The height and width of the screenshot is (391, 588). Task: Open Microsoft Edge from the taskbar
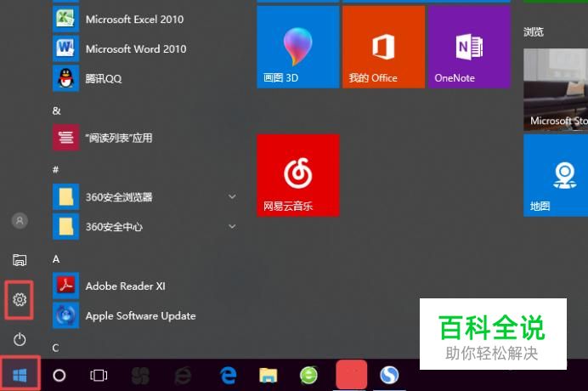click(228, 375)
